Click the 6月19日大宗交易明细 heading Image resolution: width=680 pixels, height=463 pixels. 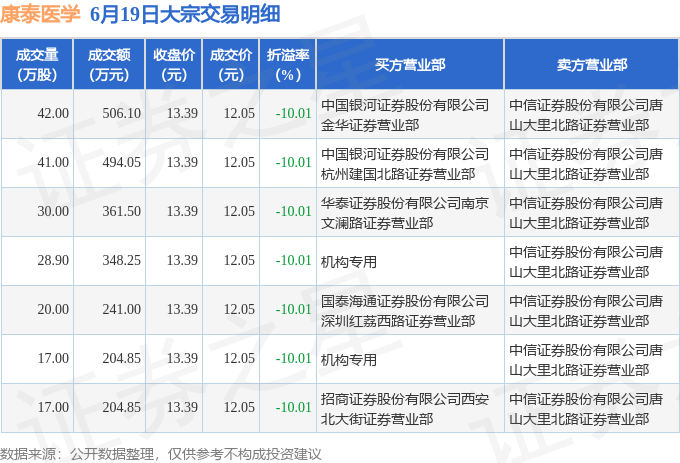pyautogui.click(x=185, y=14)
